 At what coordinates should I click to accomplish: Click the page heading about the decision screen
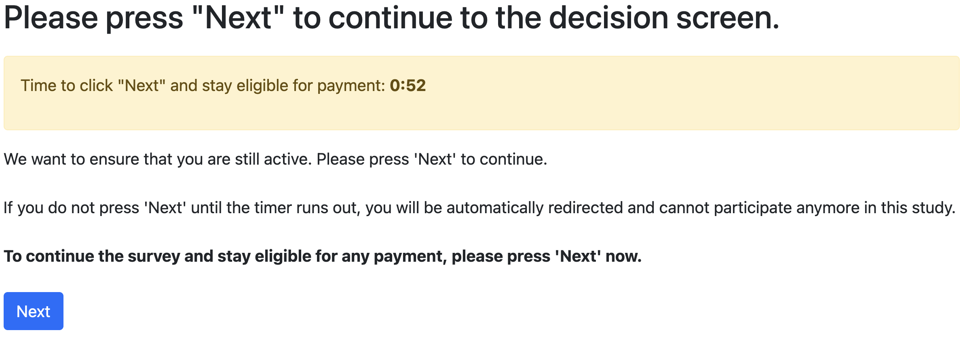click(x=391, y=18)
